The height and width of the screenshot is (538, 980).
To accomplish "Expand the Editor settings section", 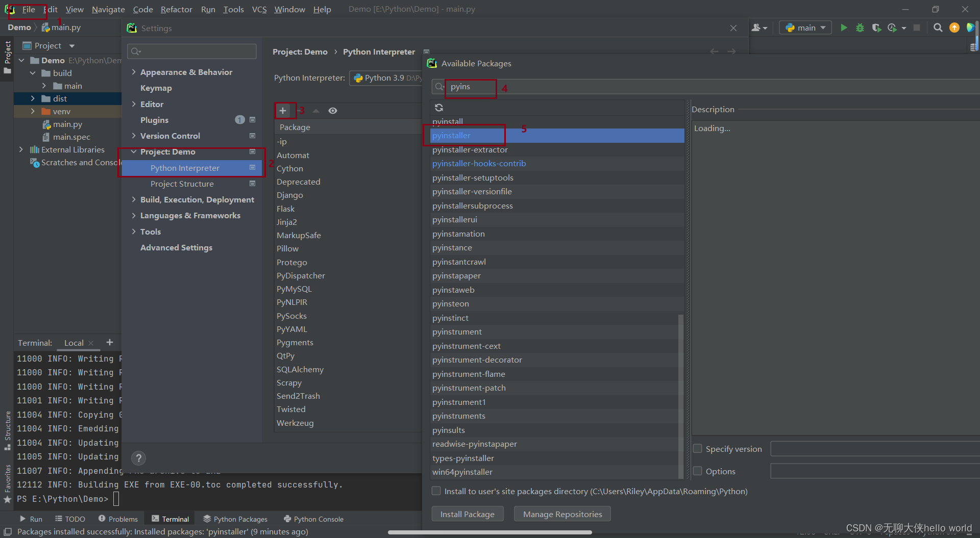I will click(134, 104).
